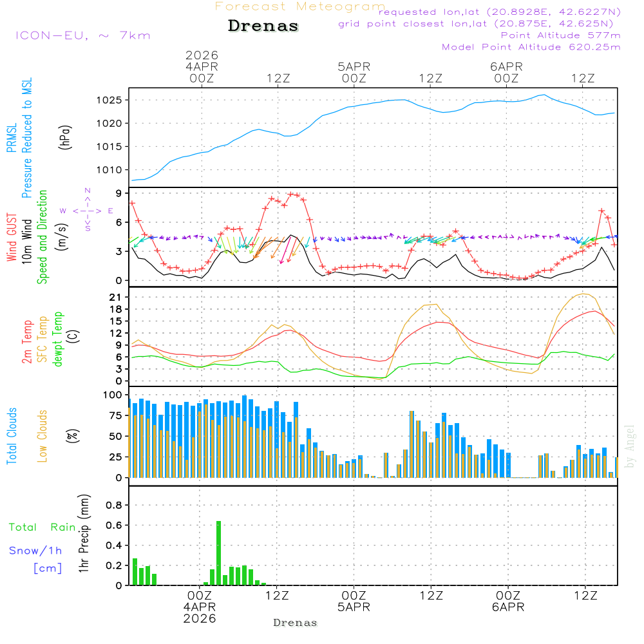This screenshot has width=644, height=644.
Task: Click the Point Altitude 577m text
Action: pyautogui.click(x=560, y=35)
